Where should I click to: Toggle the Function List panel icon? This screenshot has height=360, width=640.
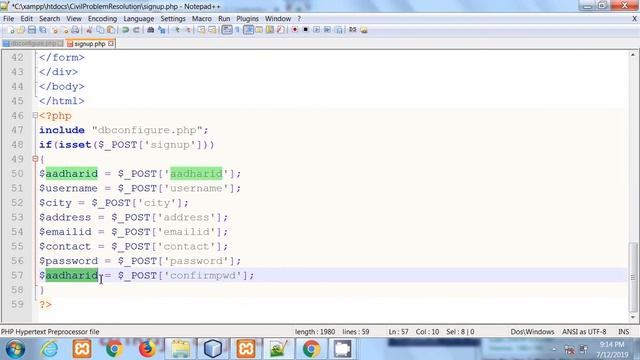point(280,30)
